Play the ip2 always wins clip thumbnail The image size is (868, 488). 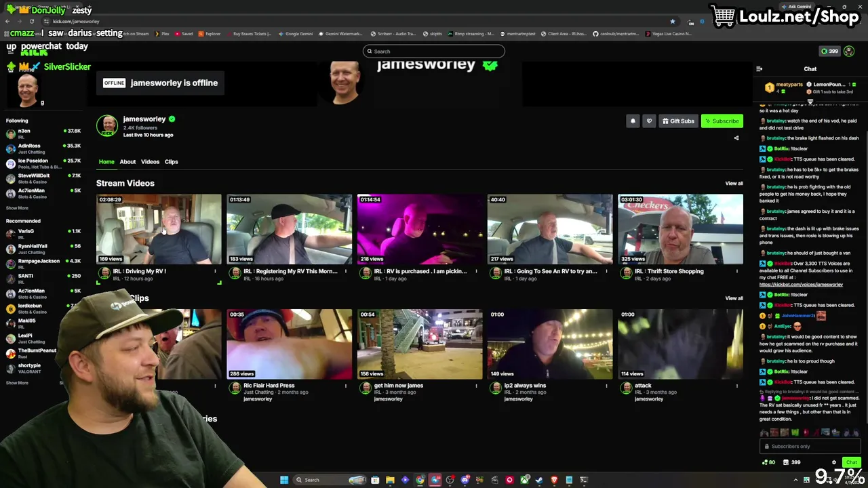550,344
